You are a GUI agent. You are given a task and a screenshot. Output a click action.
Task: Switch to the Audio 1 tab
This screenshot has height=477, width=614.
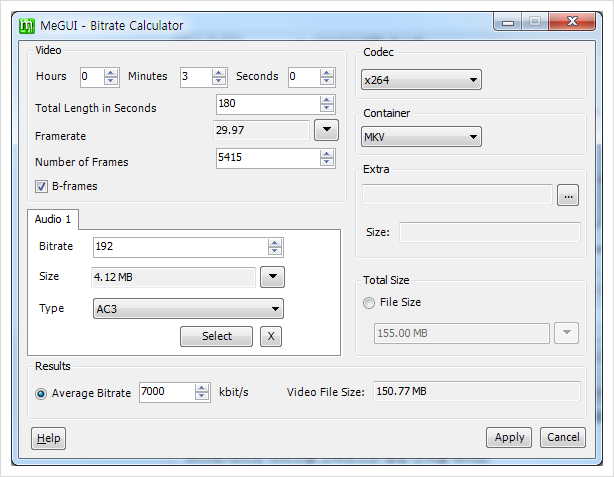53,219
